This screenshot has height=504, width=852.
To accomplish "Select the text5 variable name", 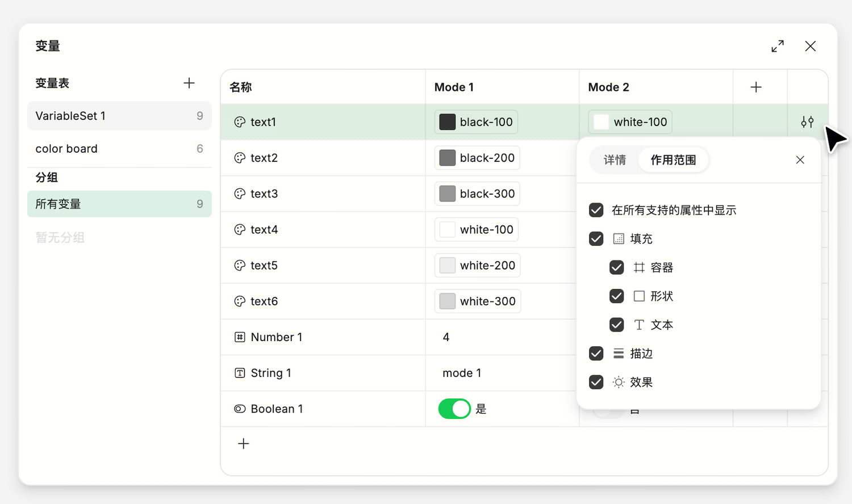I will [264, 266].
